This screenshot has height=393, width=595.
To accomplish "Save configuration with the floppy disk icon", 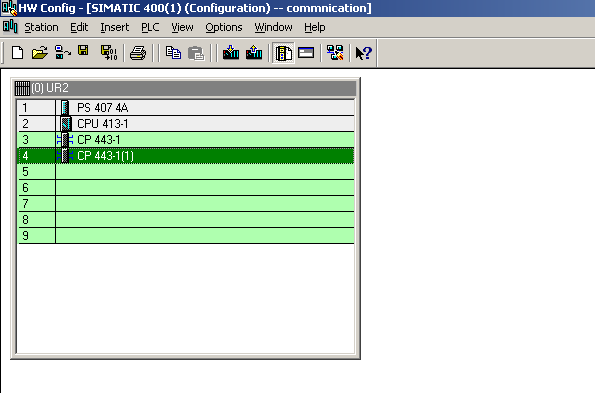I will click(x=83, y=50).
